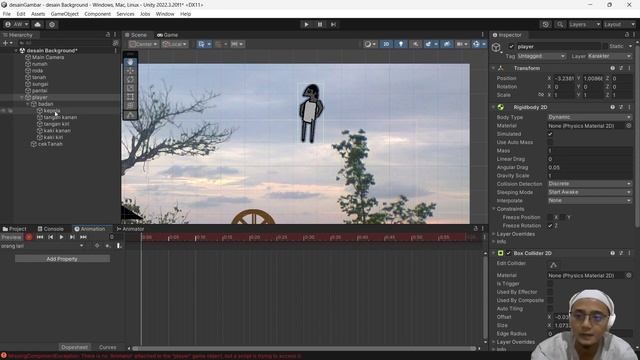Toggle the Use Auto Mass checkbox

(550, 142)
